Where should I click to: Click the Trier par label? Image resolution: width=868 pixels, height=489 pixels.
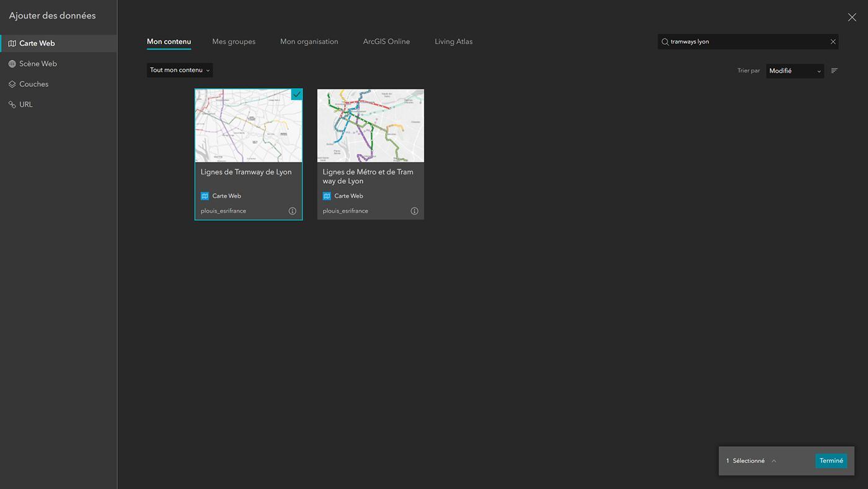[748, 71]
